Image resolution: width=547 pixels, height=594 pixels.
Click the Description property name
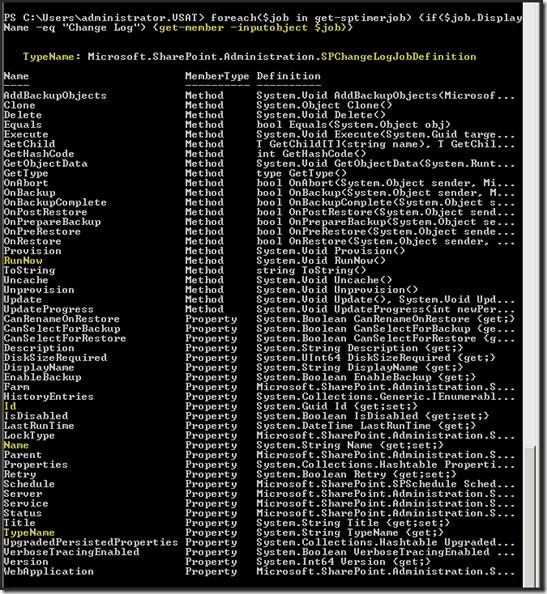coord(39,348)
